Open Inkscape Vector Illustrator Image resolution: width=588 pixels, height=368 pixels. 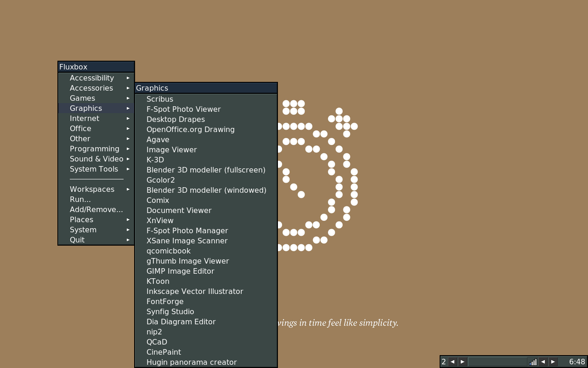206,291
